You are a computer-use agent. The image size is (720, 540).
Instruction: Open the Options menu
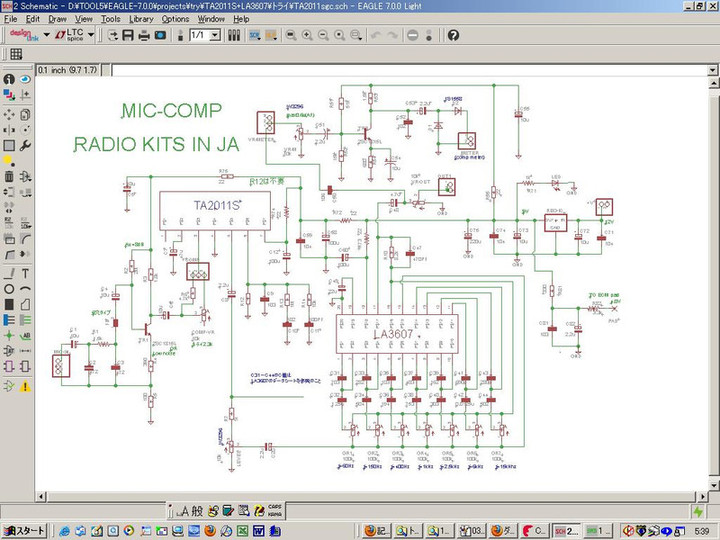175,19
